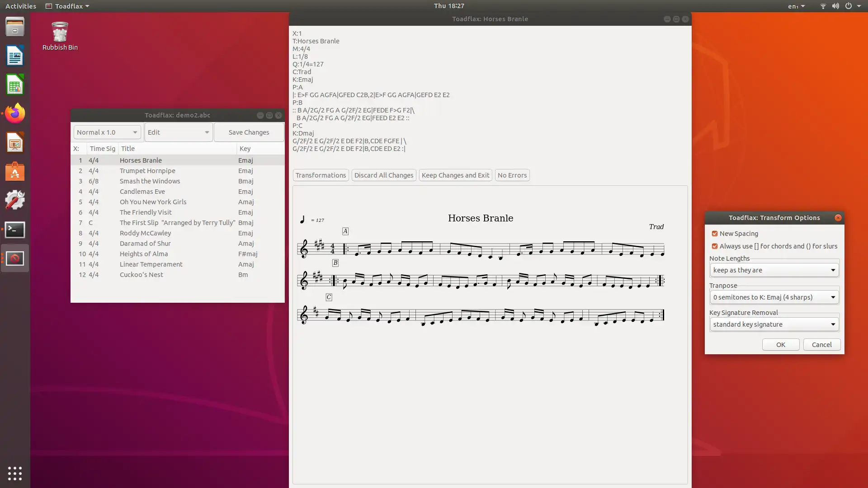Click Cancel in Transform Options dialog
868x488 pixels.
[821, 344]
